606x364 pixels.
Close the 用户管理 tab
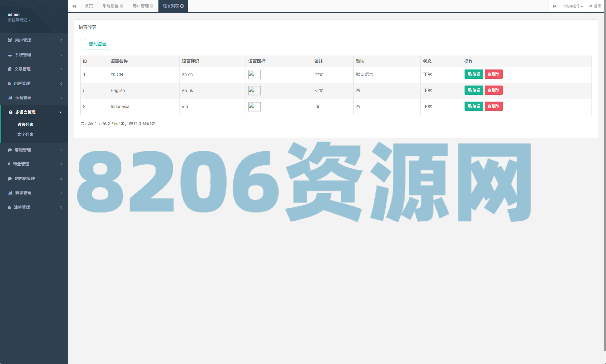pyautogui.click(x=152, y=6)
